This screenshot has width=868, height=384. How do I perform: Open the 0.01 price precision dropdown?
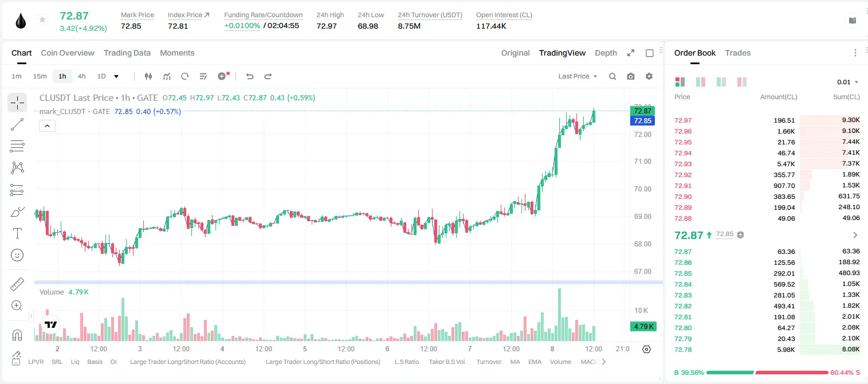[x=848, y=82]
